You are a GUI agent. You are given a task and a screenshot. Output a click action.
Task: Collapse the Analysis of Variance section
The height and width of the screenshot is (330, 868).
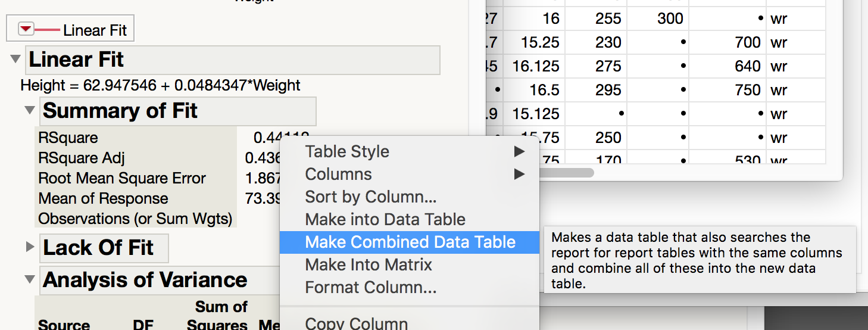30,279
